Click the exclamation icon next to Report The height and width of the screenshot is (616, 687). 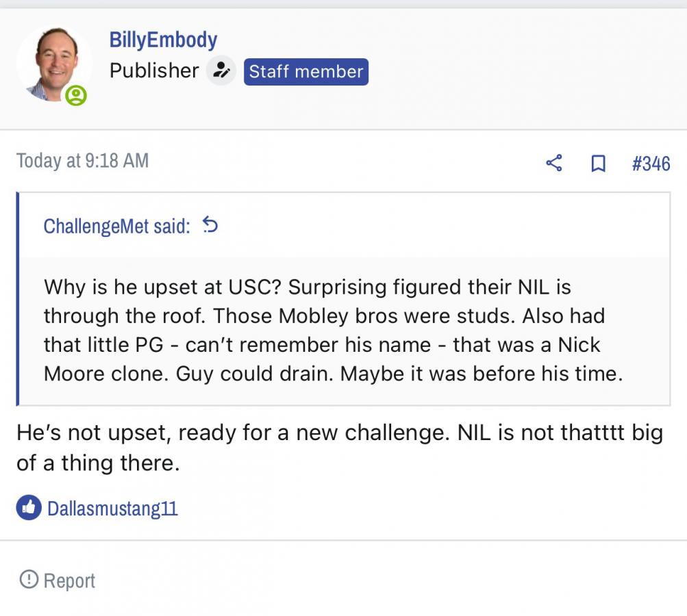(x=29, y=580)
